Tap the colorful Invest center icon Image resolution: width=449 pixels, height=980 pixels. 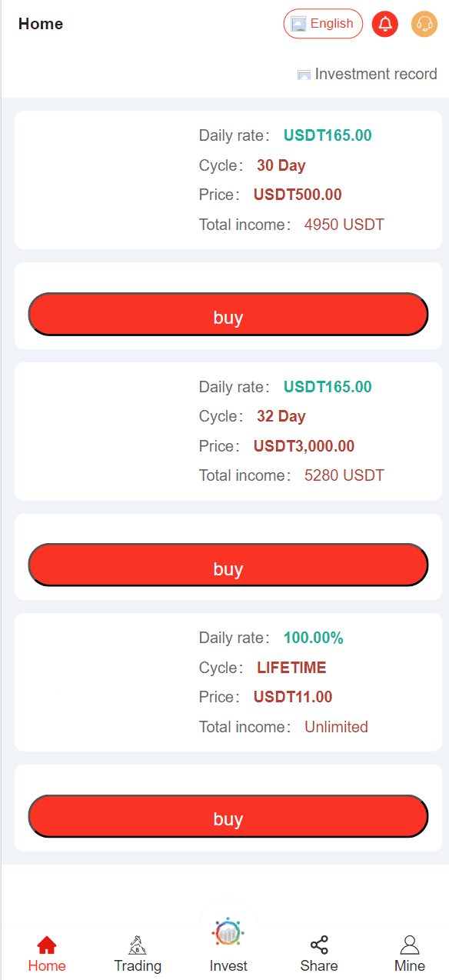[228, 932]
